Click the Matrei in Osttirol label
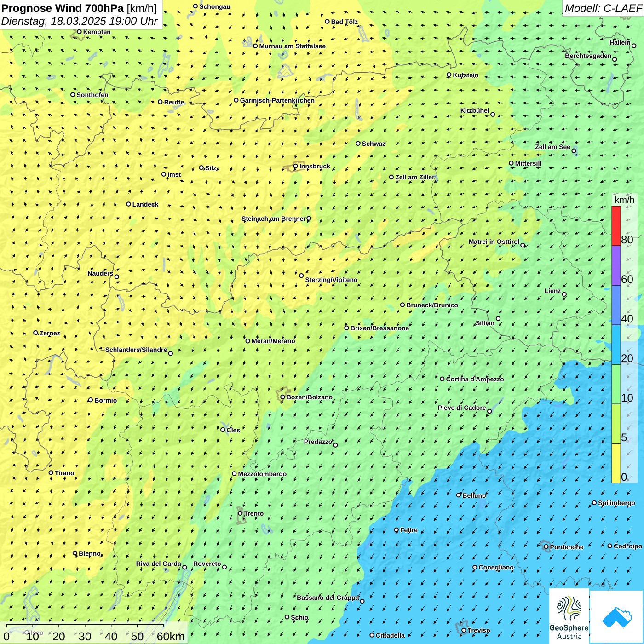Screen dimensions: 644x644 (494, 241)
